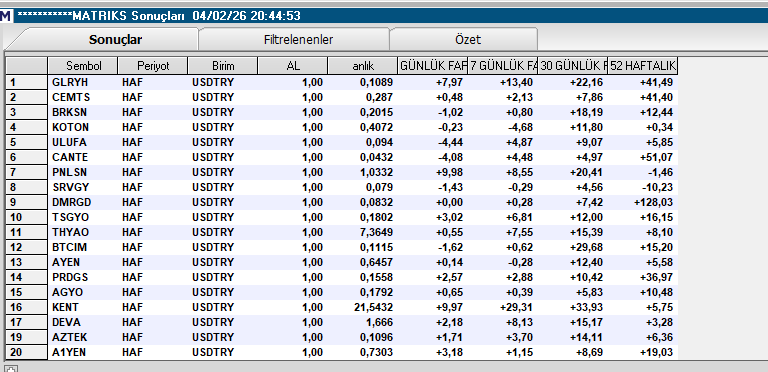The height and width of the screenshot is (372, 768).
Task: Open the Özet tab
Action: 468,40
